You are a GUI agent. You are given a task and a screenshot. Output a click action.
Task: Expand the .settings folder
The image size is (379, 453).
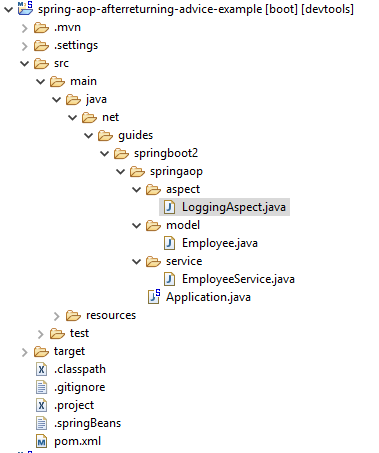pyautogui.click(x=24, y=46)
